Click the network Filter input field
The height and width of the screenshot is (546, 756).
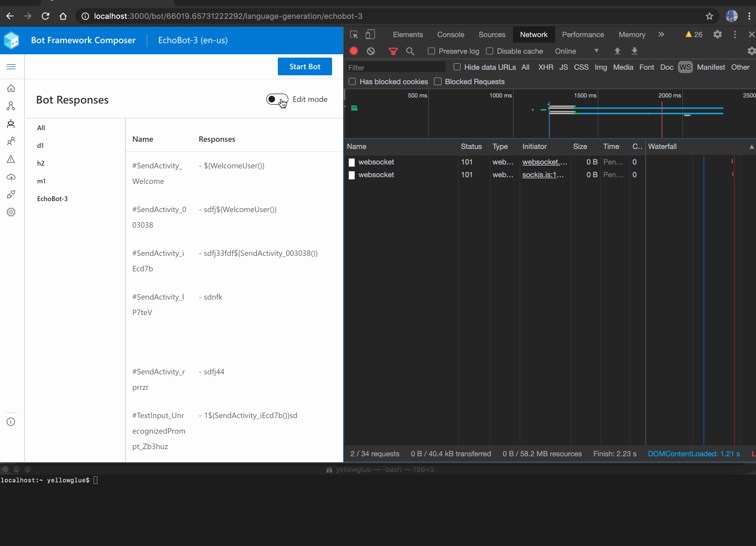coord(396,68)
